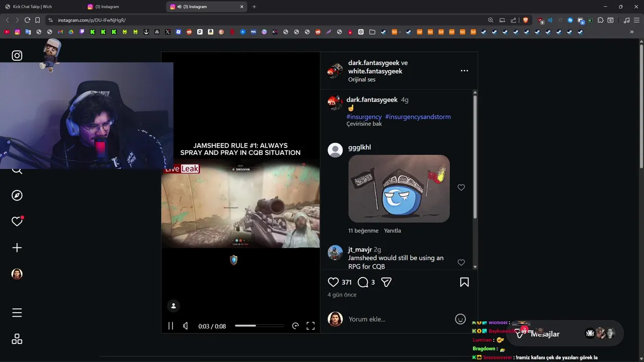Image resolution: width=644 pixels, height=362 pixels.
Task: Open white.fantasygeek's profile link
Action: [375, 71]
